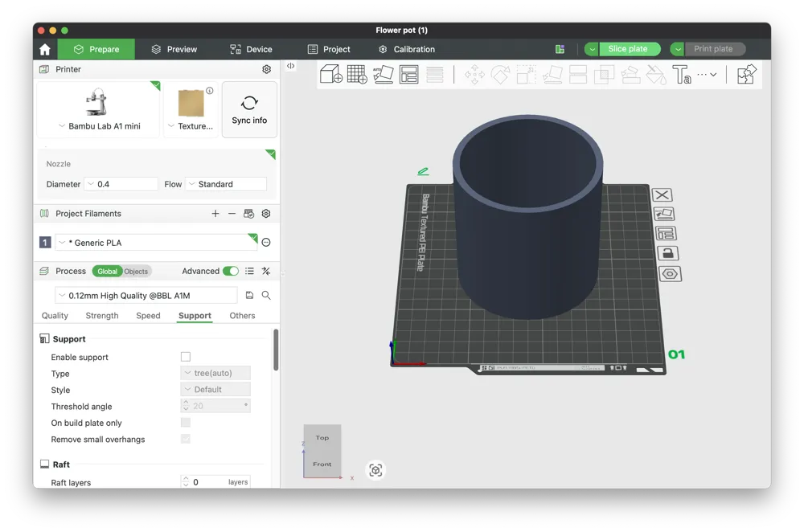
Task: Select the Scale tool
Action: (526, 75)
